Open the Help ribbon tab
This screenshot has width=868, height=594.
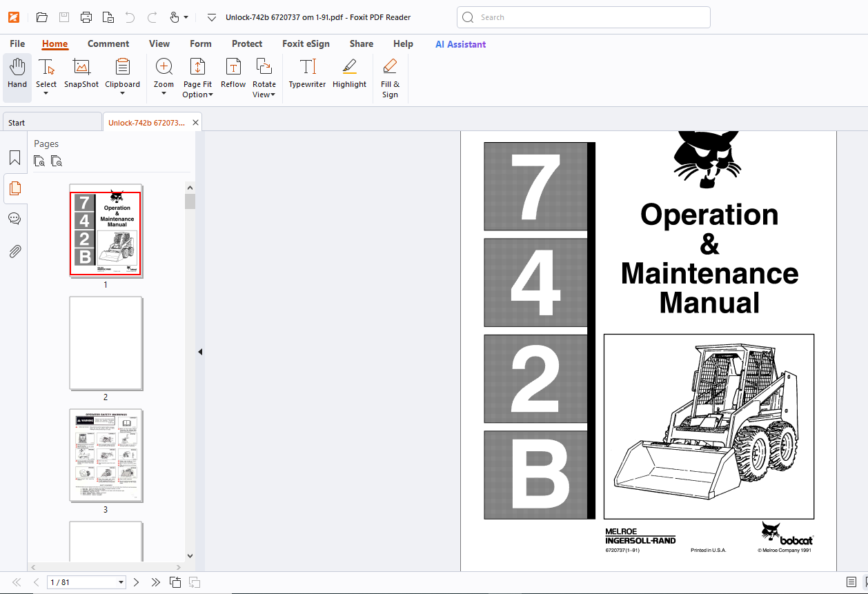(403, 43)
